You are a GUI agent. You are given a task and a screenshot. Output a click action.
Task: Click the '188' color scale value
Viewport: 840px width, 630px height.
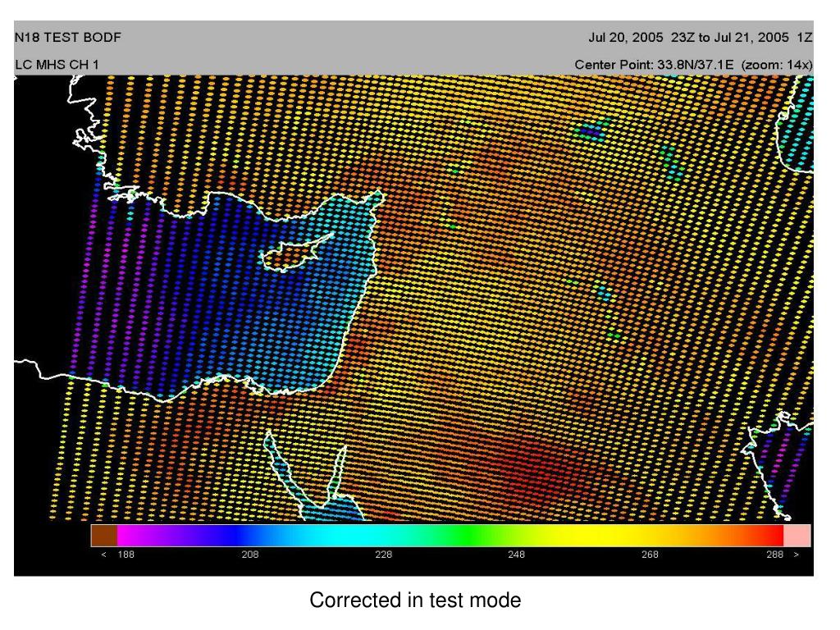coord(126,555)
